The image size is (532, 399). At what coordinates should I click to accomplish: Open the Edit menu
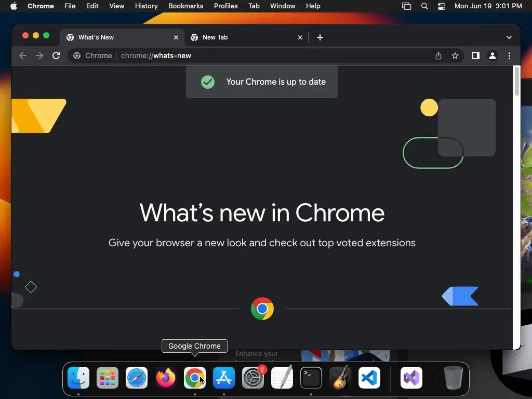click(x=92, y=6)
